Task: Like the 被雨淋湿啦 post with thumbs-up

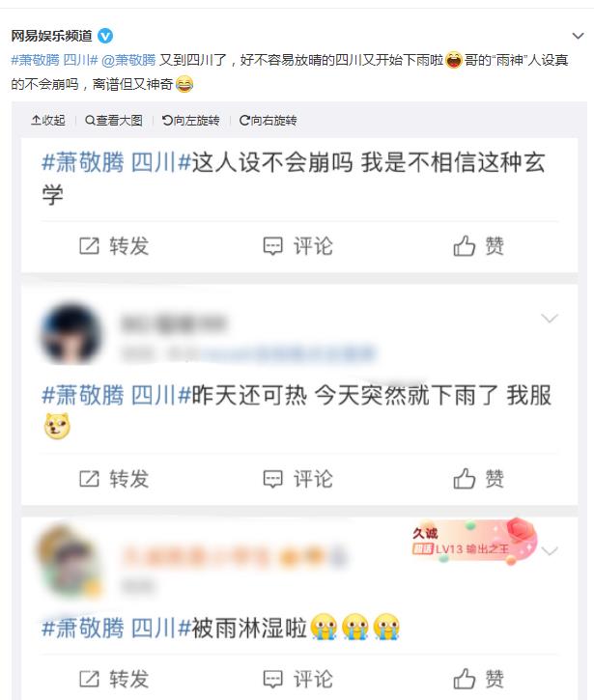Action: click(x=464, y=679)
